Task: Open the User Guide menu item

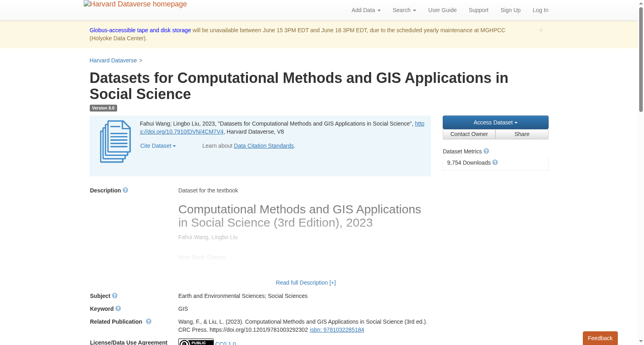Action: click(442, 10)
